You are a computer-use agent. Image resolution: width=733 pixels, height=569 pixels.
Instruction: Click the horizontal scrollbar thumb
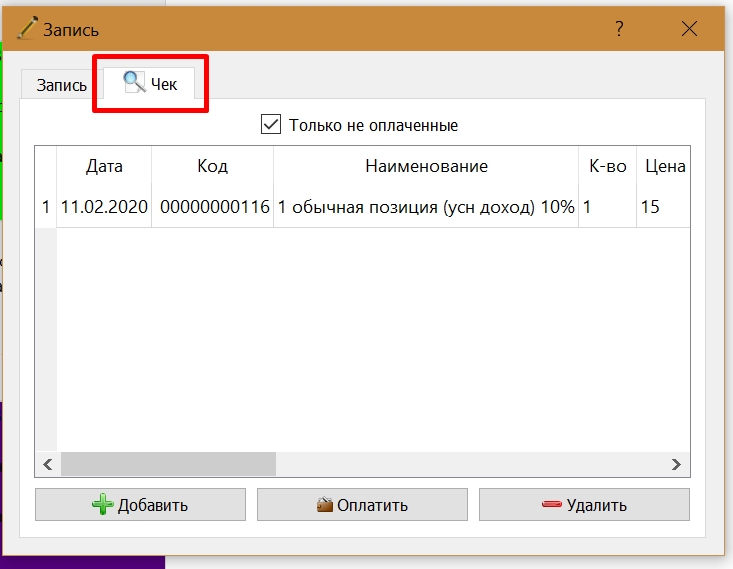tap(168, 464)
